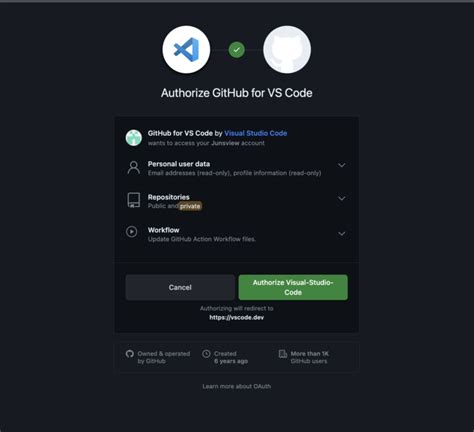
Task: Click the Repositories book icon
Action: click(x=134, y=200)
